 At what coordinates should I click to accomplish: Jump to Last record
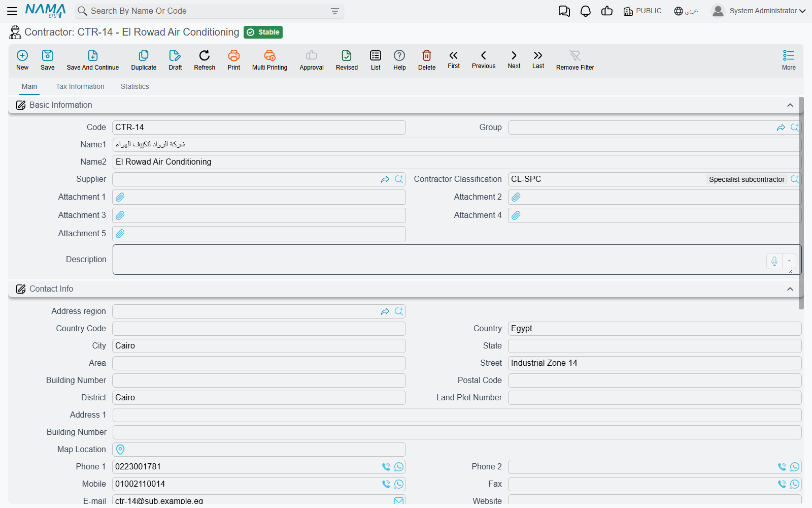[x=538, y=59]
